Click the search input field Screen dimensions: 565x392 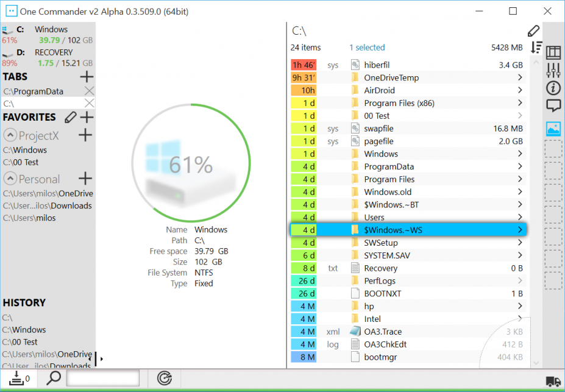point(102,379)
